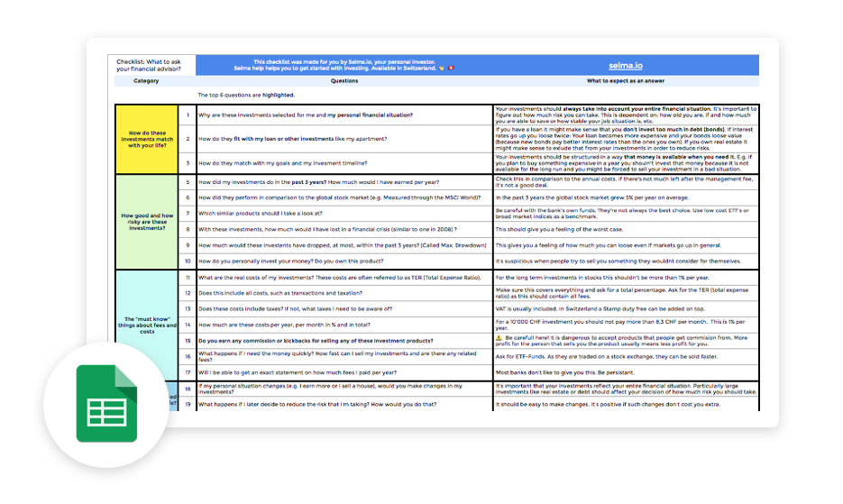Click the 'Category' column header

pyautogui.click(x=146, y=80)
